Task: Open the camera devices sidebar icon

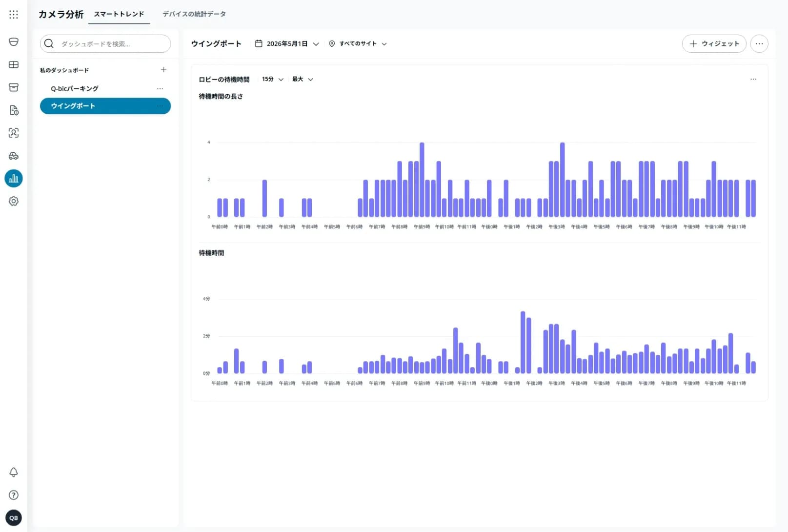Action: pos(14,42)
